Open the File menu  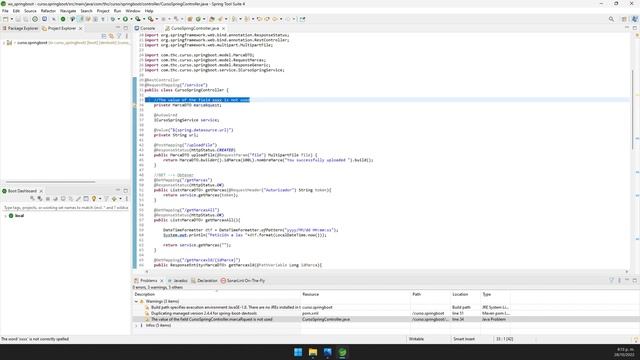(x=5, y=11)
